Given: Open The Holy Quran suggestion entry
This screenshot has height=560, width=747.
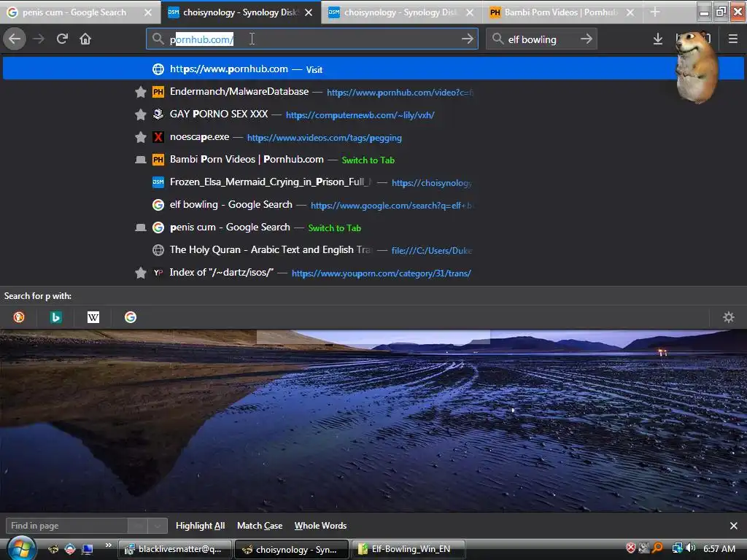Looking at the screenshot, I should [373, 250].
